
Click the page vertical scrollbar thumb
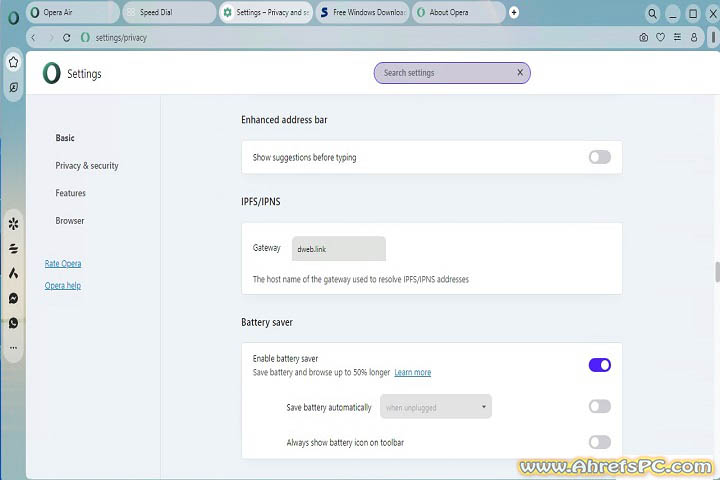717,272
